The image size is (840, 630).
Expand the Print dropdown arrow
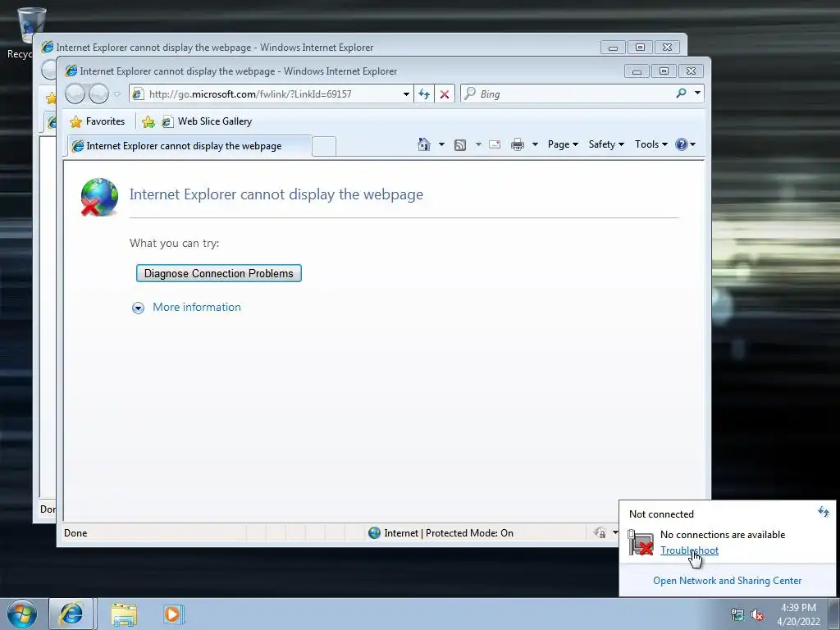pos(535,144)
